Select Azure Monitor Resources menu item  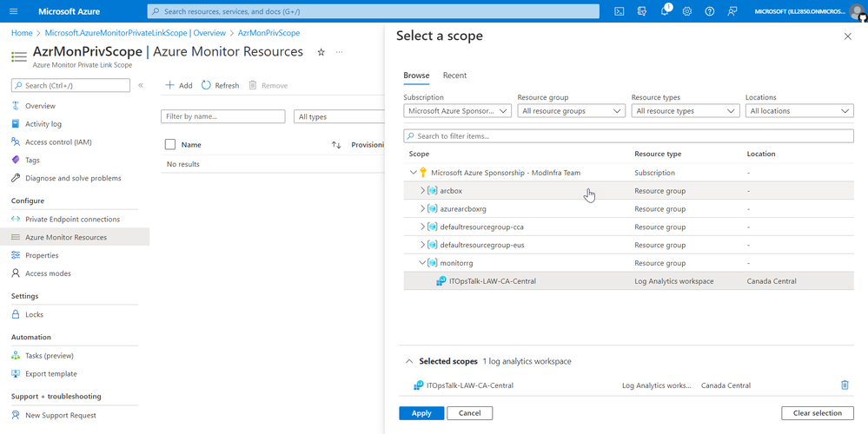[x=75, y=237]
